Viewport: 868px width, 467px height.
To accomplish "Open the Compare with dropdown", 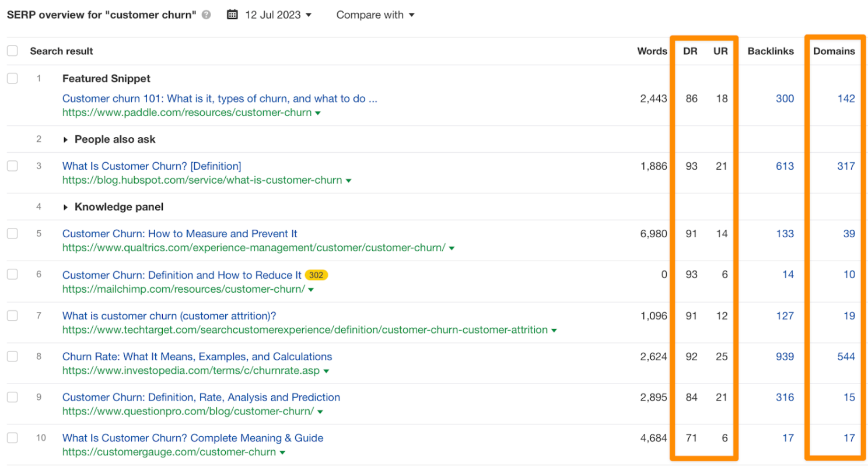I will pos(375,15).
